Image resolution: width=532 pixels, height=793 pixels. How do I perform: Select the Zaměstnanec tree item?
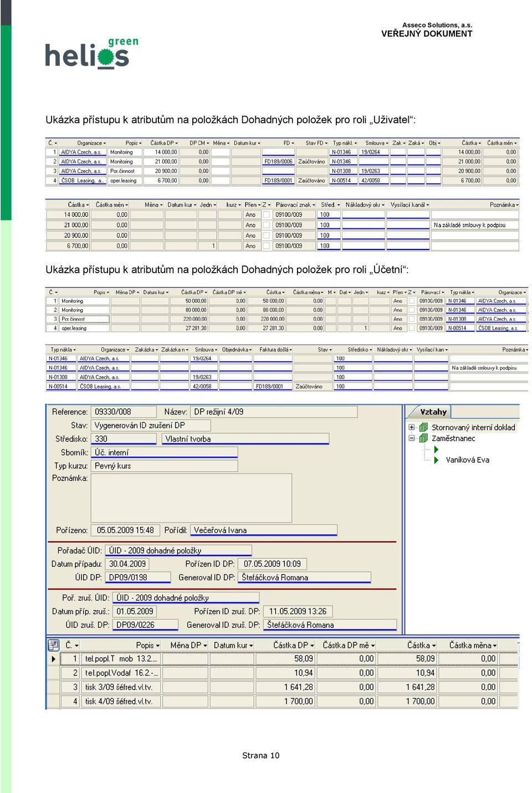click(453, 438)
